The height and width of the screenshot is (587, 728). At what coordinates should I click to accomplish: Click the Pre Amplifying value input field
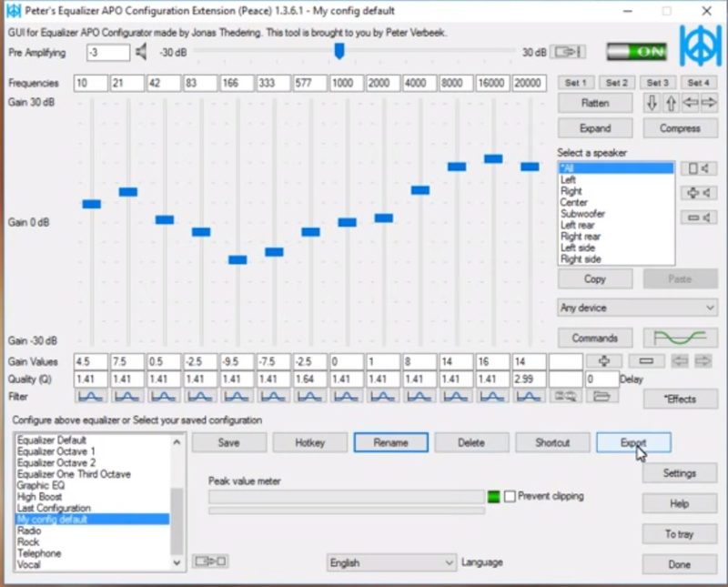tap(107, 52)
